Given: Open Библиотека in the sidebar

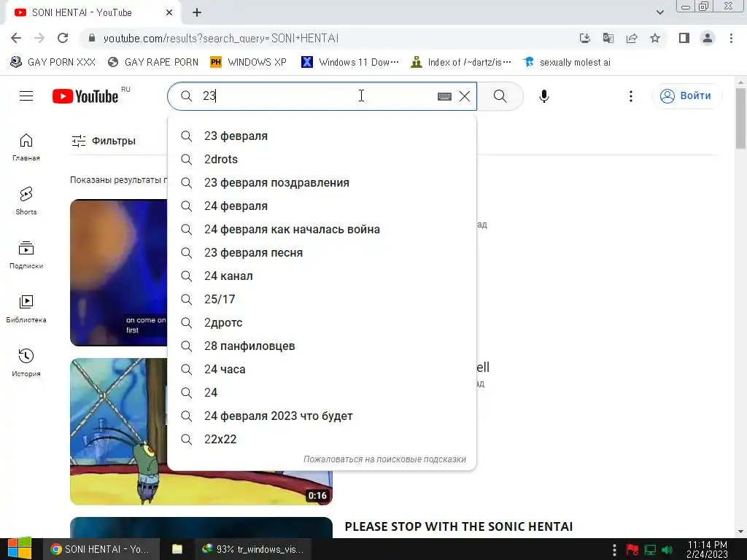Looking at the screenshot, I should (x=26, y=309).
